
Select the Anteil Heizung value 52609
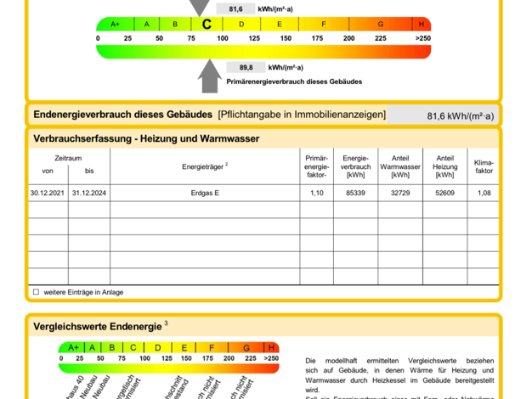point(444,194)
